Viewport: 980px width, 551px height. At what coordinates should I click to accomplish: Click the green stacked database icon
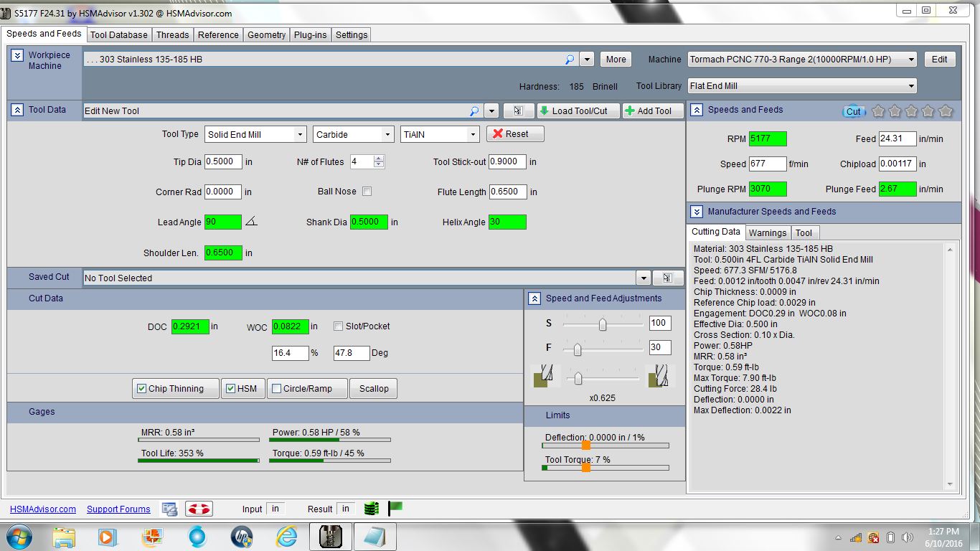[x=371, y=509]
